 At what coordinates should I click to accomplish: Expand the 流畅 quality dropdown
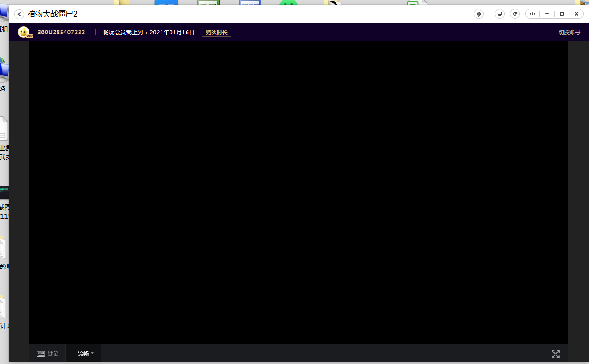86,353
